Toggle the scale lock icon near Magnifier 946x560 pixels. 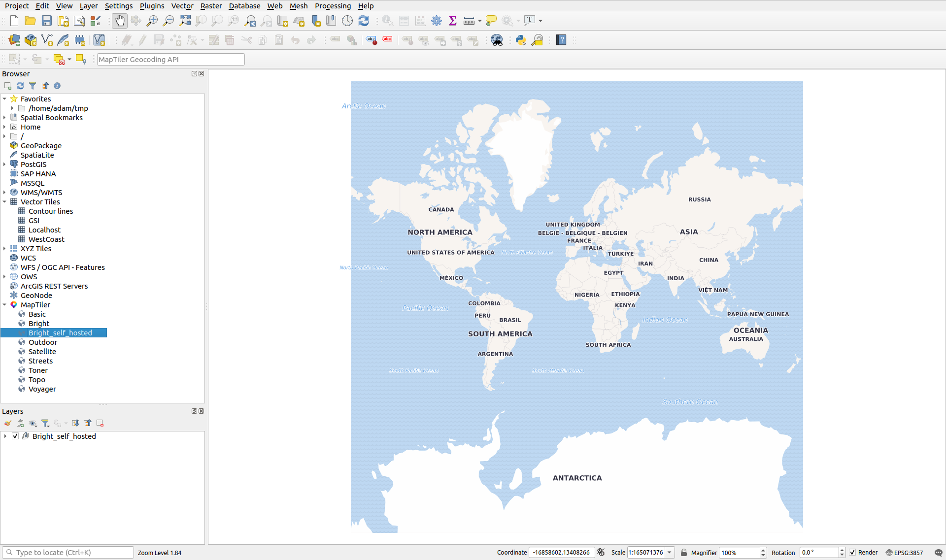684,553
